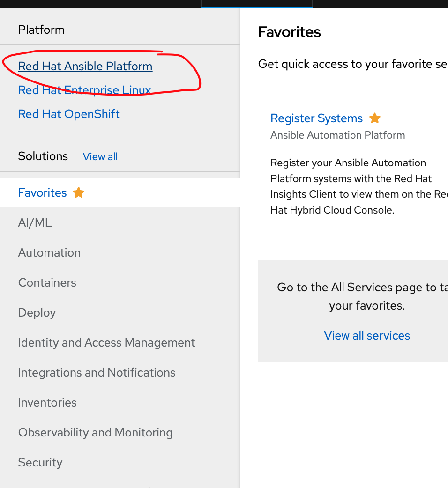Switch to the AI/ML category

35,222
